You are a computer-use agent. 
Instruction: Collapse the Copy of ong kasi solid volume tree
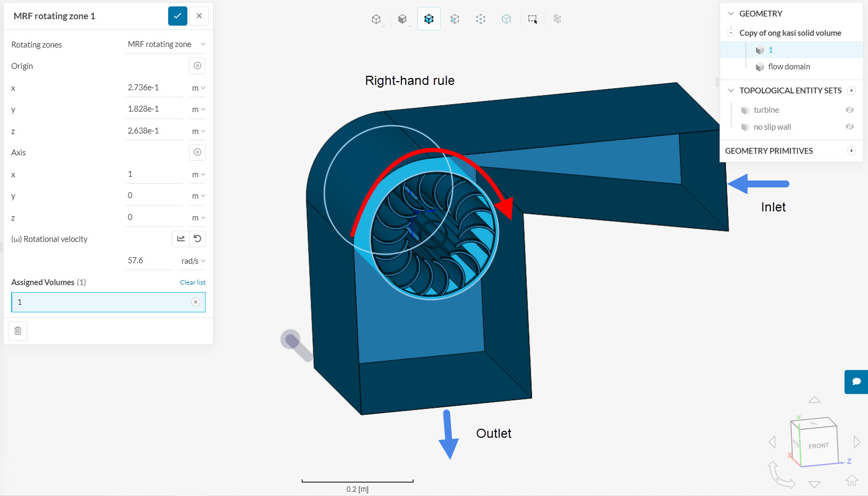click(731, 33)
